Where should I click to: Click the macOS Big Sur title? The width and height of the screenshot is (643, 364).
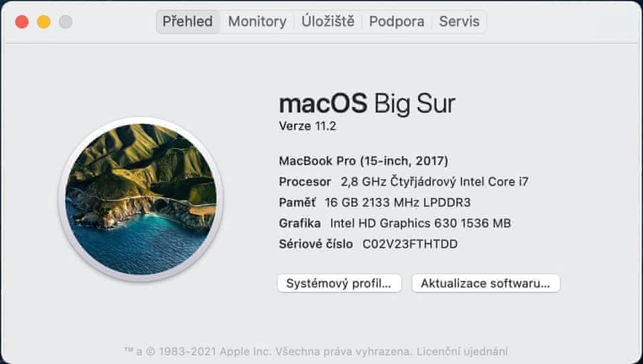click(x=366, y=104)
